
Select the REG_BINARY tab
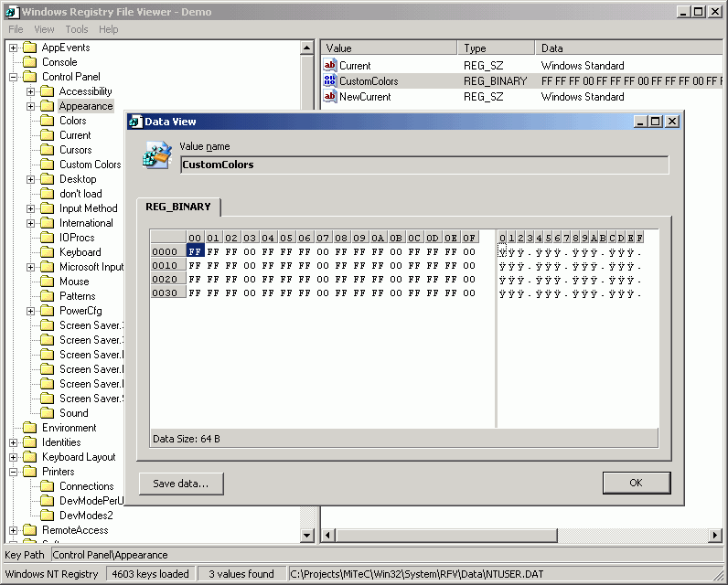[x=178, y=207]
